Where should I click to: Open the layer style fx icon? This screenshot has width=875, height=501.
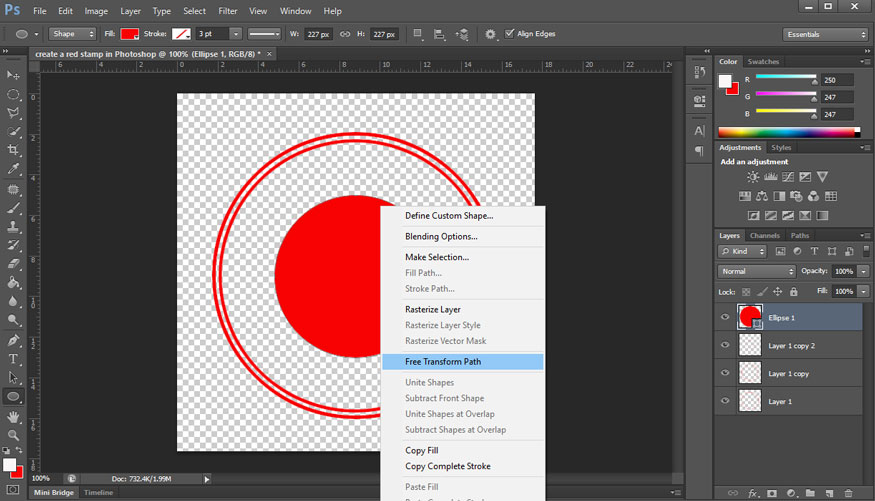point(752,493)
